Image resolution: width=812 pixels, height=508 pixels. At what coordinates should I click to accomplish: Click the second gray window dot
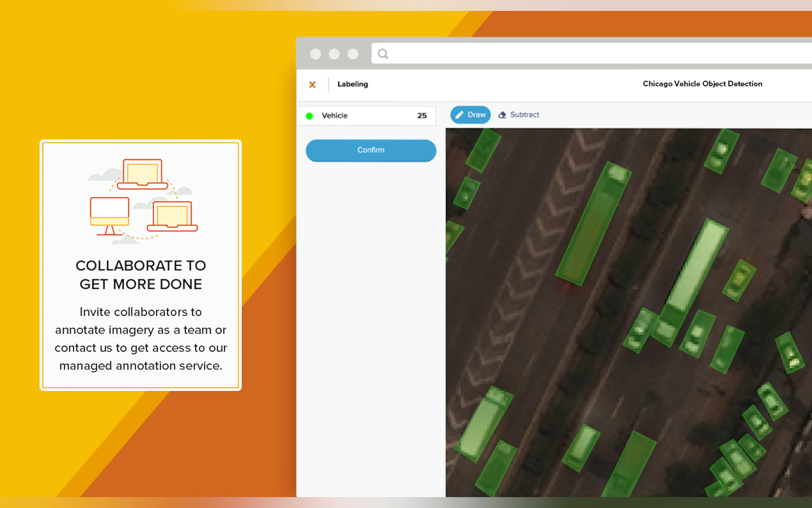334,54
